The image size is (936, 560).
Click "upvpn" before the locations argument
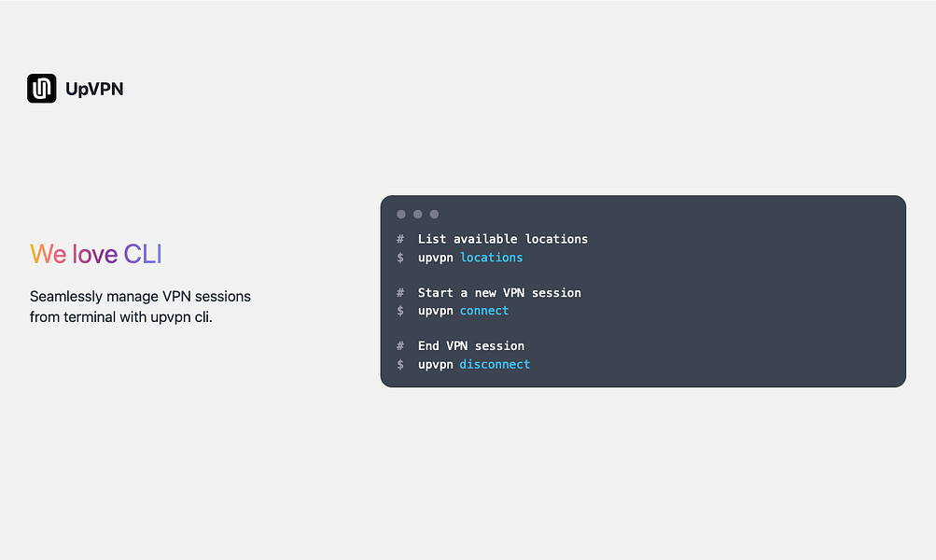tap(436, 258)
